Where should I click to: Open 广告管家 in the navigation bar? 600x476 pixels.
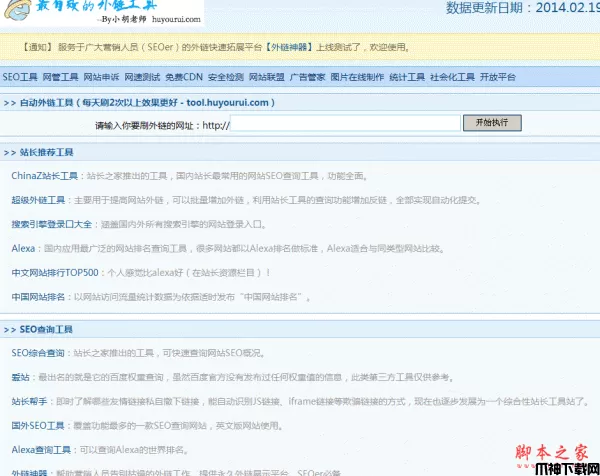pos(308,77)
